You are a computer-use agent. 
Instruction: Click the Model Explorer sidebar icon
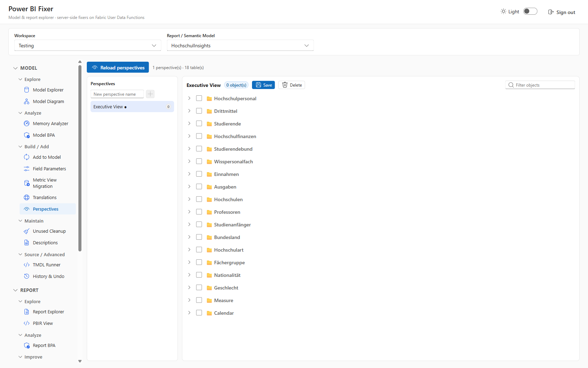coord(27,90)
